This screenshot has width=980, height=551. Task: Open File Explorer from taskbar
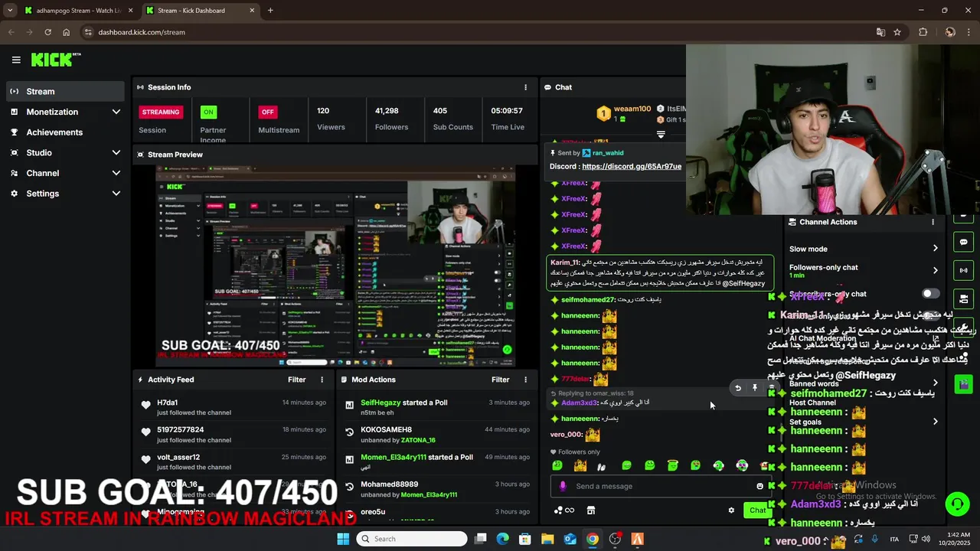click(x=547, y=539)
